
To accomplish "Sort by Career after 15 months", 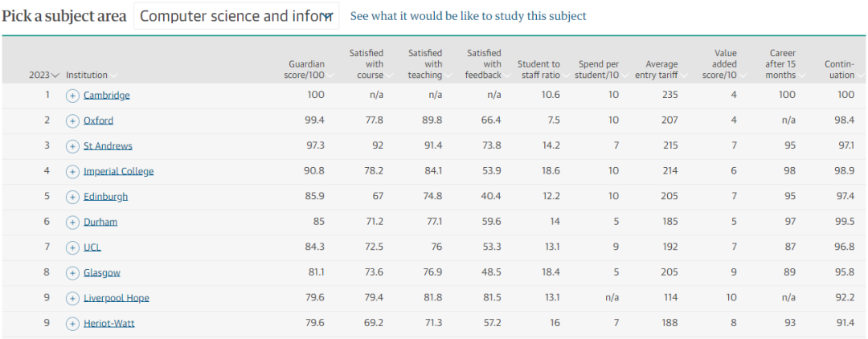I will pos(780,64).
